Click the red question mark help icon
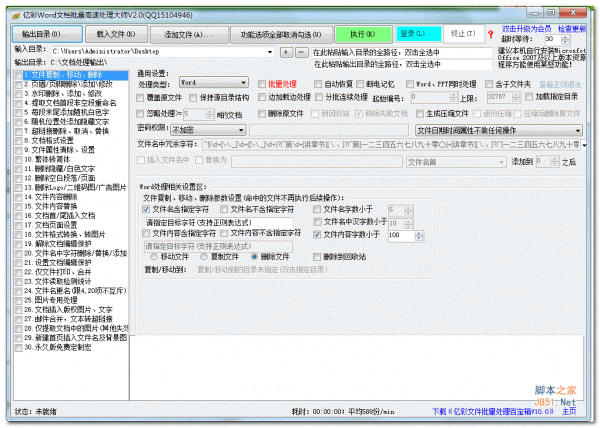Screen dimensions: 600x428 [490, 34]
